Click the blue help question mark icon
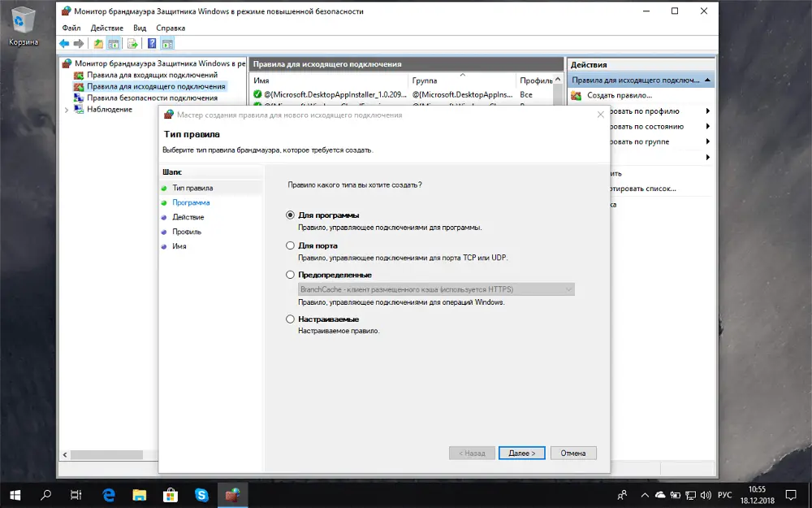Image resolution: width=812 pixels, height=508 pixels. [152, 43]
